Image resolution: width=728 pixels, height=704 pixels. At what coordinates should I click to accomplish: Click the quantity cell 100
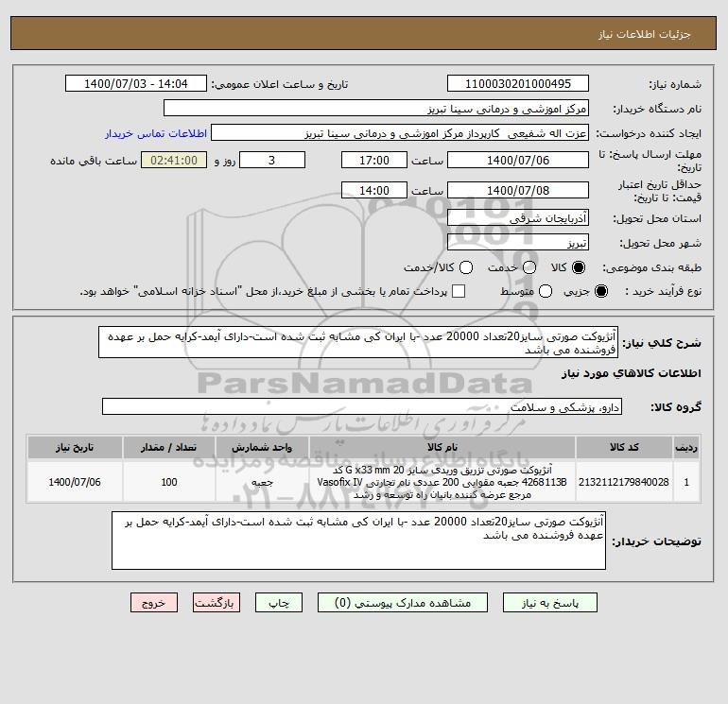coord(169,482)
